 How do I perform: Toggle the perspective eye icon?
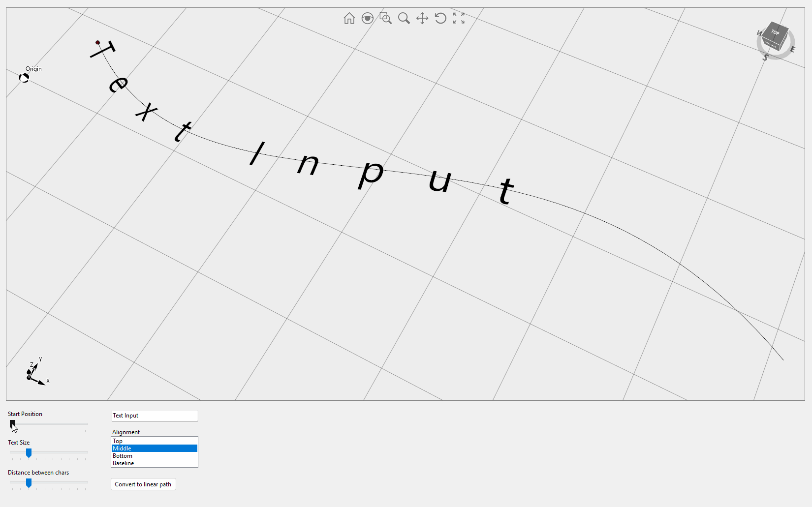(x=368, y=19)
